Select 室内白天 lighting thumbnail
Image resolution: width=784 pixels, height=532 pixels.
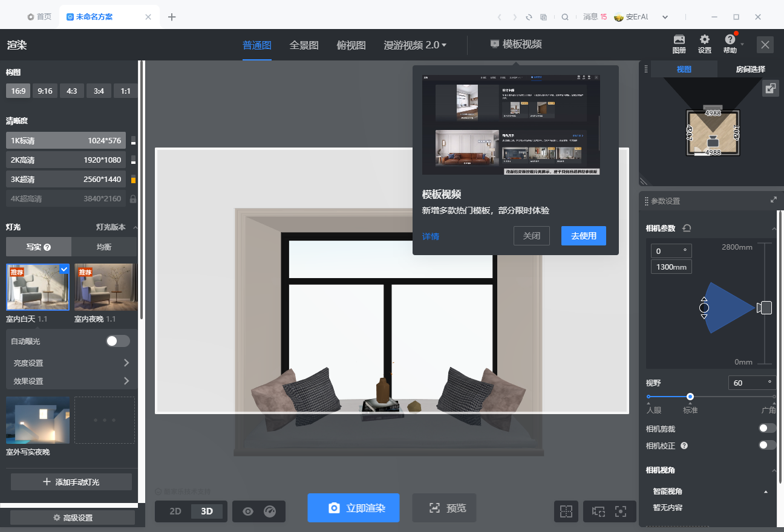point(38,287)
